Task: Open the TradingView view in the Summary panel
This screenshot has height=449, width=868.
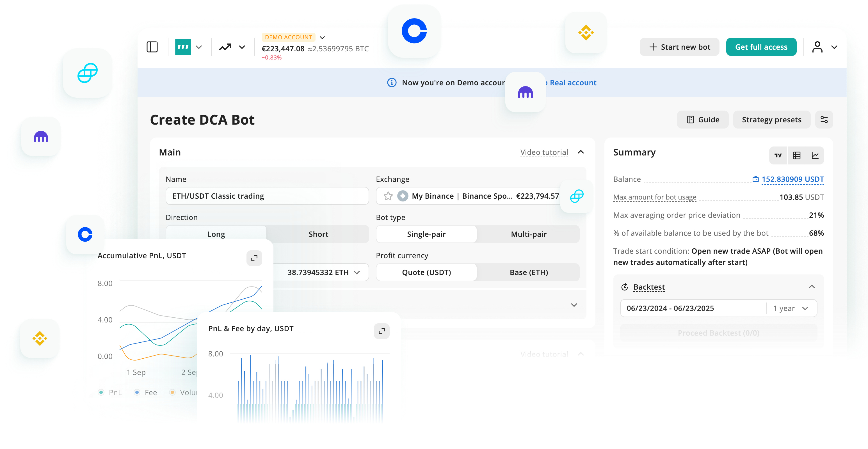Action: tap(778, 155)
